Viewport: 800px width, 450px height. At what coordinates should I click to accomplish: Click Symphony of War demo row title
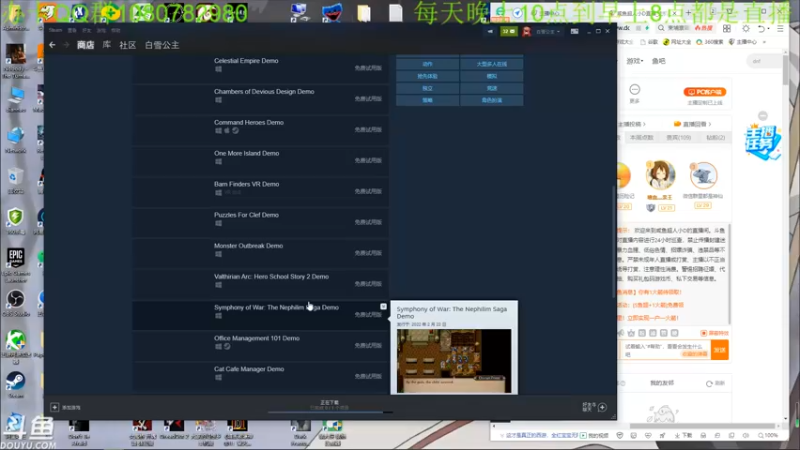276,307
